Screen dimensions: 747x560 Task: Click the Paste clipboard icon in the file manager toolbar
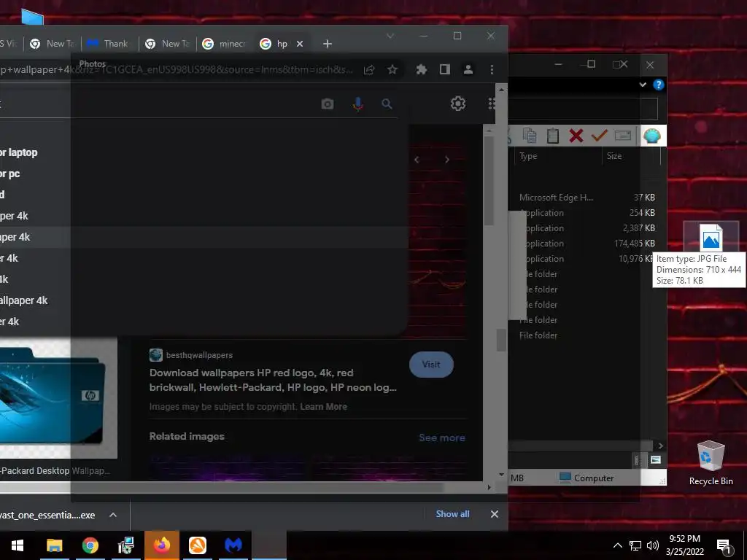point(553,136)
